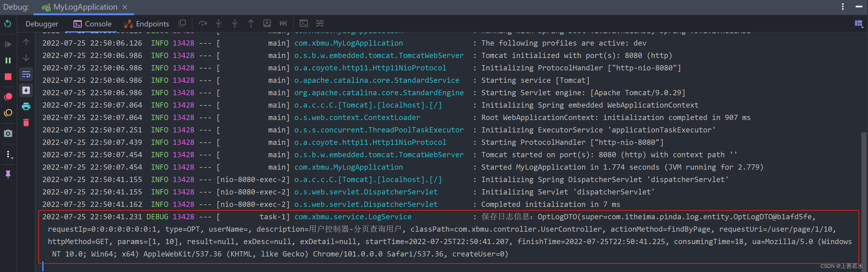
Task: Click 'o.apache.catalina.core.StandardService' logger name
Action: pos(377,80)
